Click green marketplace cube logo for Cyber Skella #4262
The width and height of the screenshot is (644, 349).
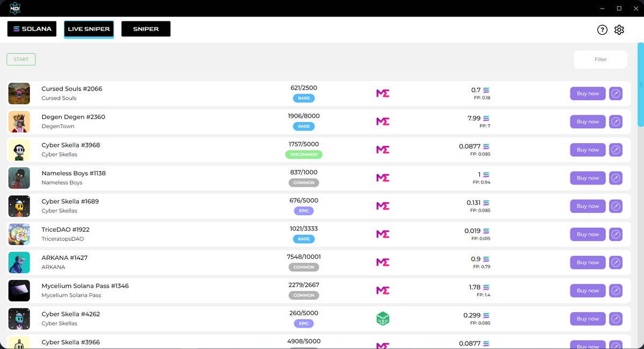[383, 319]
